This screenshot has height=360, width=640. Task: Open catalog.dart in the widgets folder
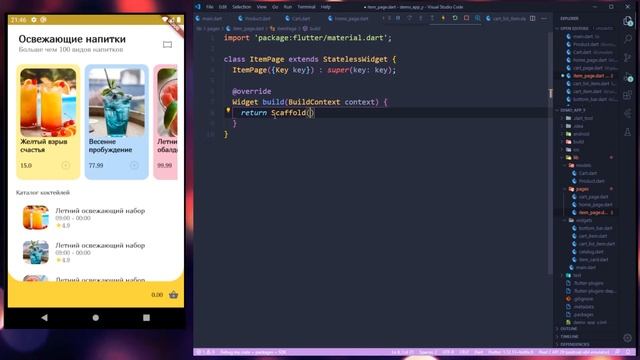point(588,252)
